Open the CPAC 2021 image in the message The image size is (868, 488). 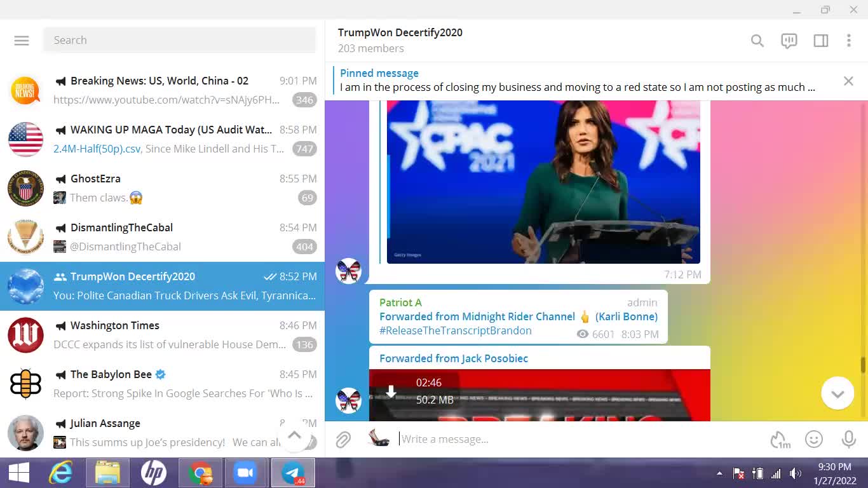click(543, 182)
